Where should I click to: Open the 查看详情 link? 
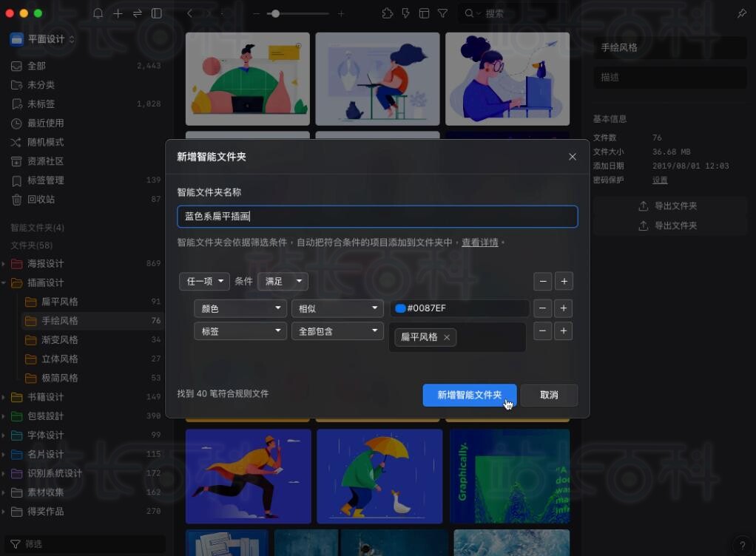point(479,243)
